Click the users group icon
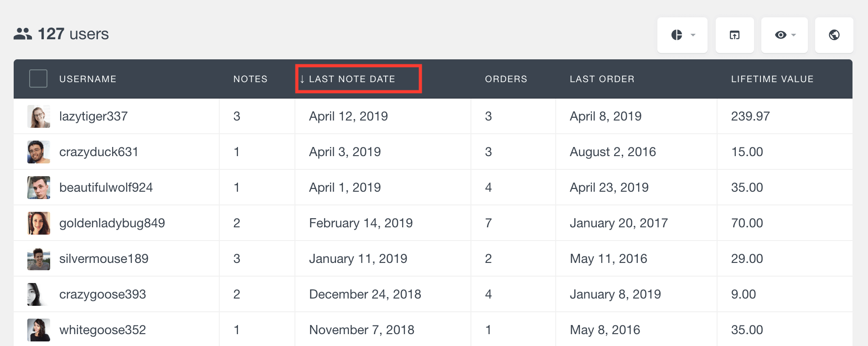The height and width of the screenshot is (346, 868). pyautogui.click(x=23, y=34)
